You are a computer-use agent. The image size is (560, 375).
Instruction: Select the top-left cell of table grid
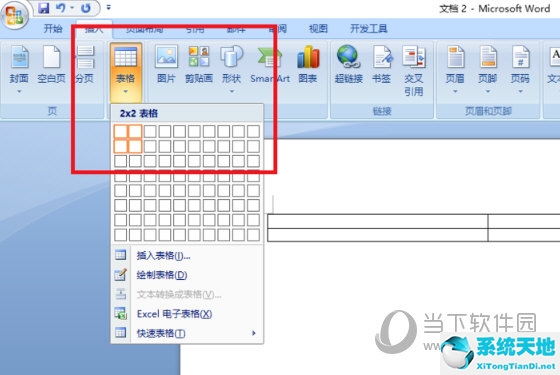(x=120, y=131)
